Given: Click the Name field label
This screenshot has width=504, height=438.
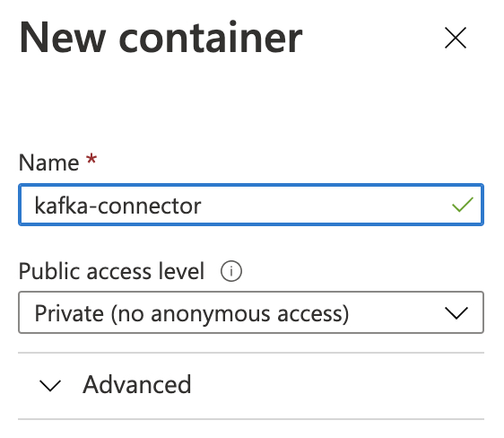Looking at the screenshot, I should tap(48, 162).
